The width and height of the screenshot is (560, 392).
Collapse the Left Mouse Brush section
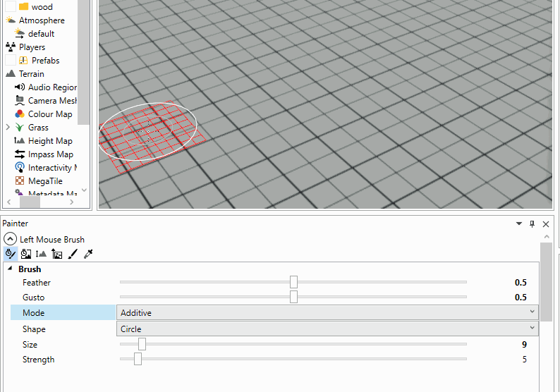coord(10,239)
